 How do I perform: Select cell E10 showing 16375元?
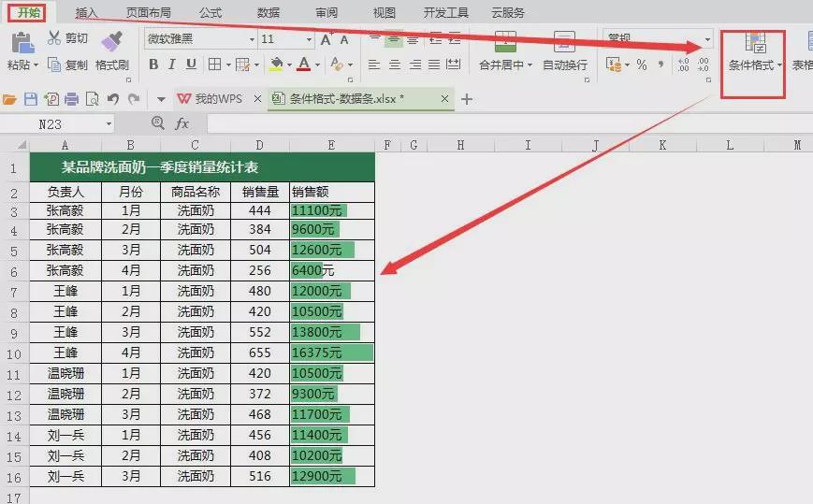332,353
